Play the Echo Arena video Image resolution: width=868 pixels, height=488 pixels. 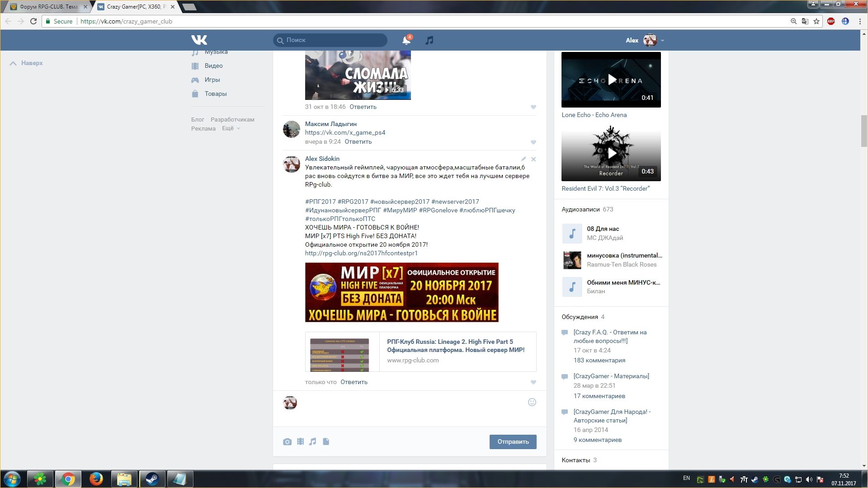611,80
